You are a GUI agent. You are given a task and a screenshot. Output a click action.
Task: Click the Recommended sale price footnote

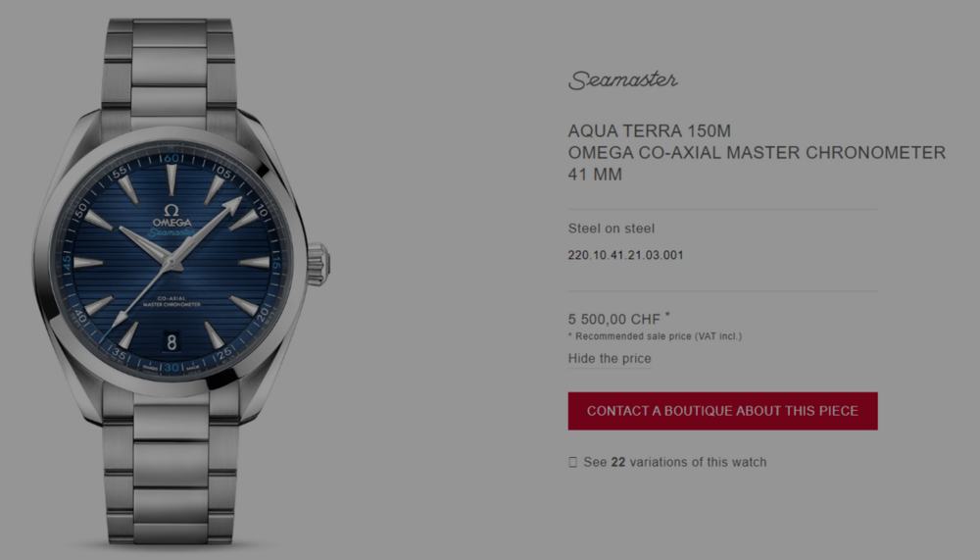[655, 336]
